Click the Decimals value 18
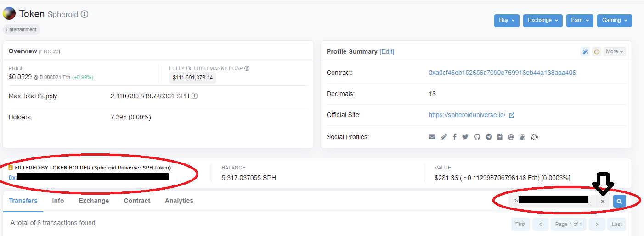 (x=432, y=94)
